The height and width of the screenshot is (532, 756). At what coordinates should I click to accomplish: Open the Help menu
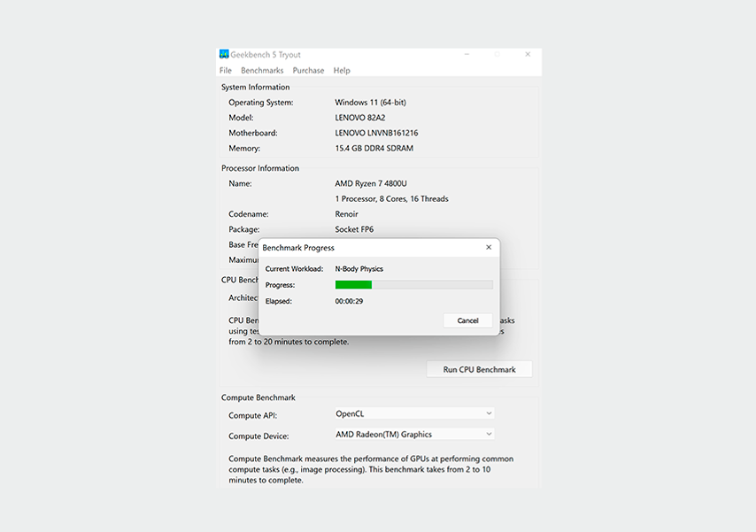[342, 71]
